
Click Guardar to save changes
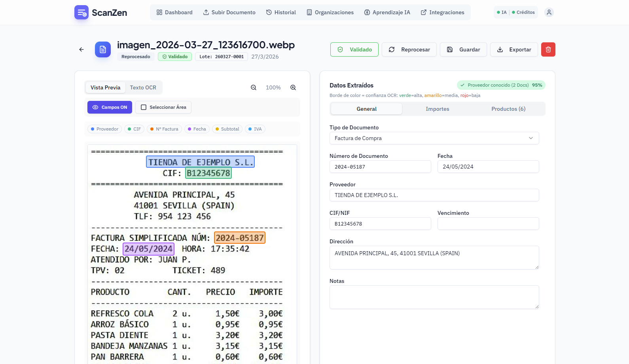tap(463, 49)
